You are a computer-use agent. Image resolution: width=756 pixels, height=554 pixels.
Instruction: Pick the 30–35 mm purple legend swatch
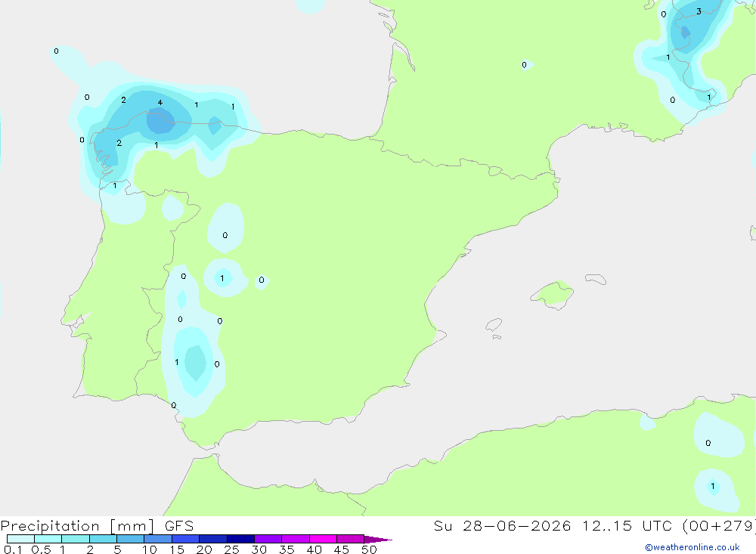(268, 539)
